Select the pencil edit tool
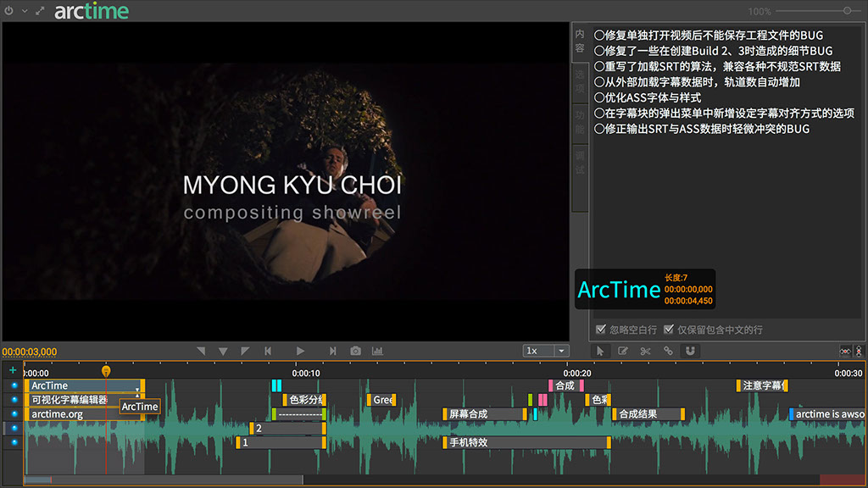Screen dimensions: 868x488 (623, 351)
